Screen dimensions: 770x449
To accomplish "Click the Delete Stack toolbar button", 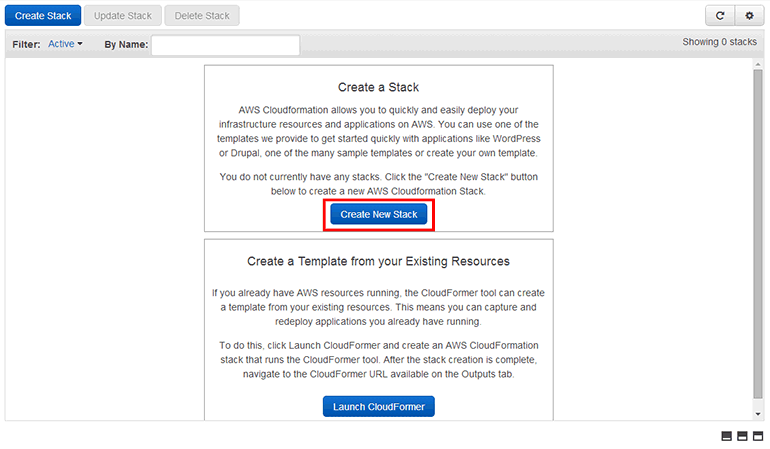I will [201, 16].
